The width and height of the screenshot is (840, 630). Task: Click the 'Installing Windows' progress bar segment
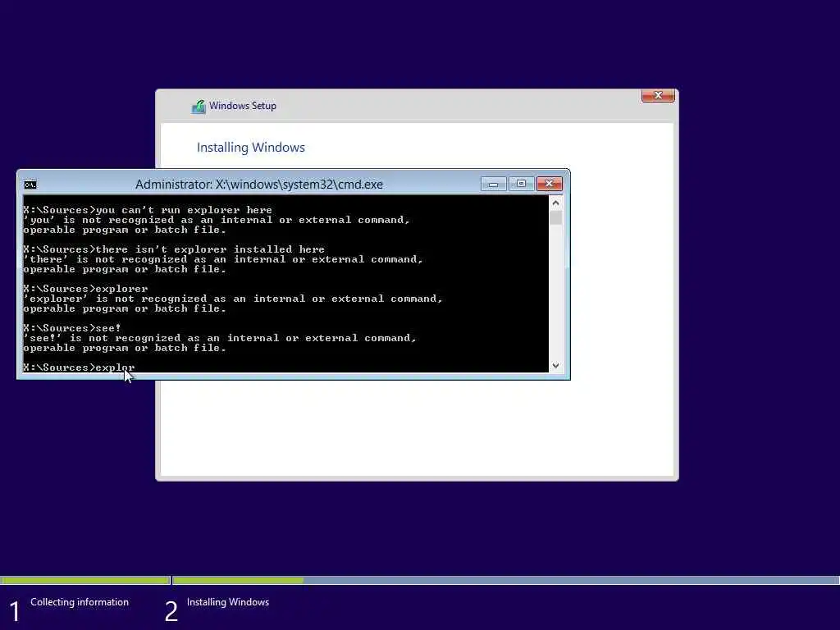point(505,580)
